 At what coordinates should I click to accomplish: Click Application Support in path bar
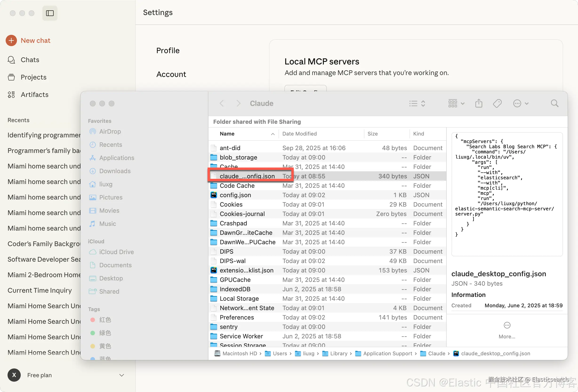[x=387, y=353]
